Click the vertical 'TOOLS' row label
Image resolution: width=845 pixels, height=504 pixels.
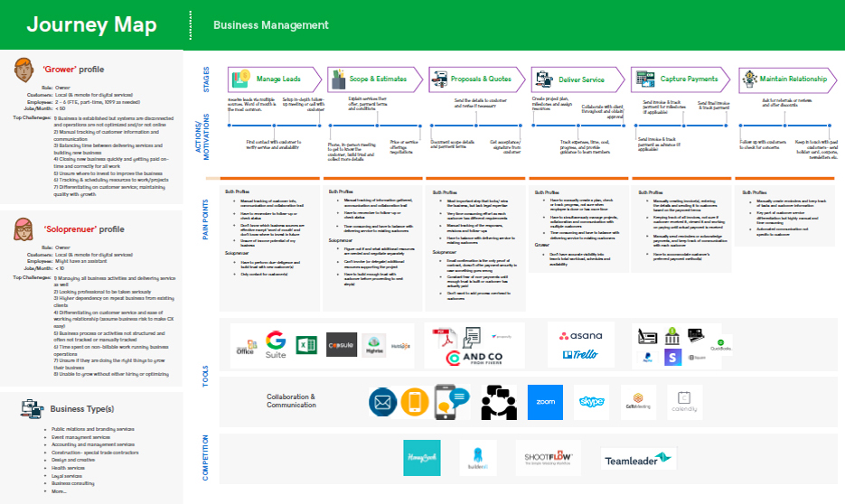coord(205,376)
